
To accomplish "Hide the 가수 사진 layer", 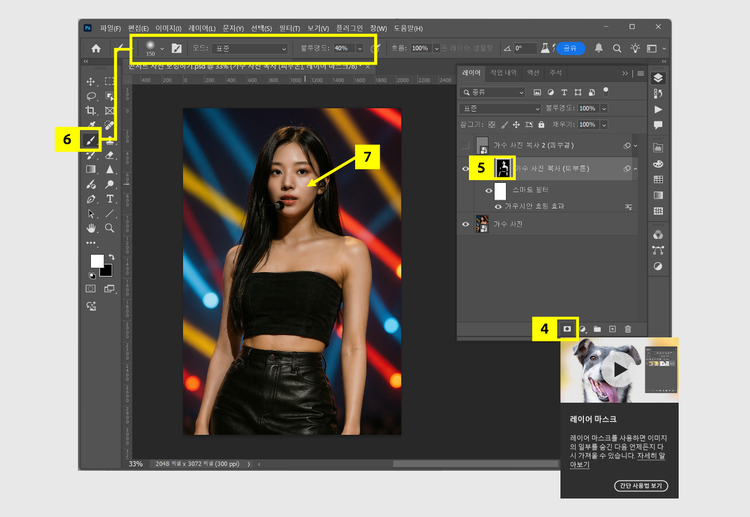I will tap(465, 225).
